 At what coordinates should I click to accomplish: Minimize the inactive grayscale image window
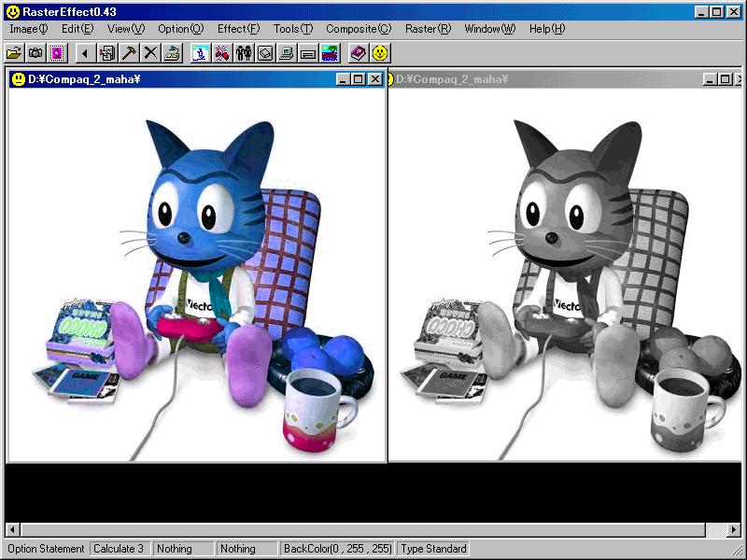[x=710, y=79]
